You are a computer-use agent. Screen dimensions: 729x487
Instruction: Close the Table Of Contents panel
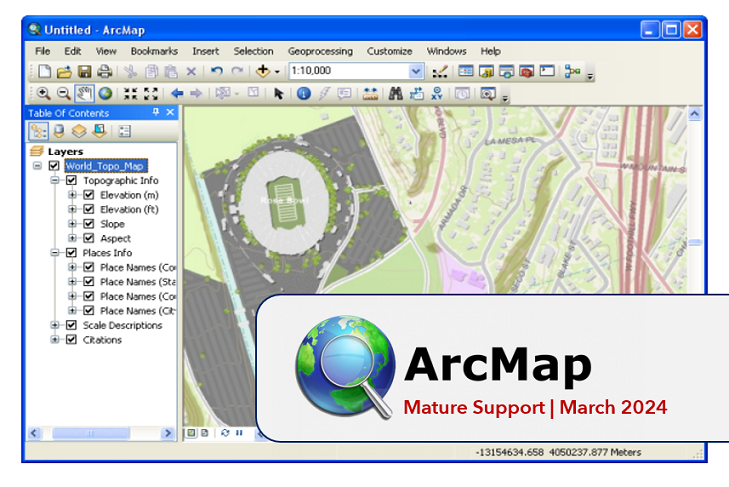(x=170, y=113)
